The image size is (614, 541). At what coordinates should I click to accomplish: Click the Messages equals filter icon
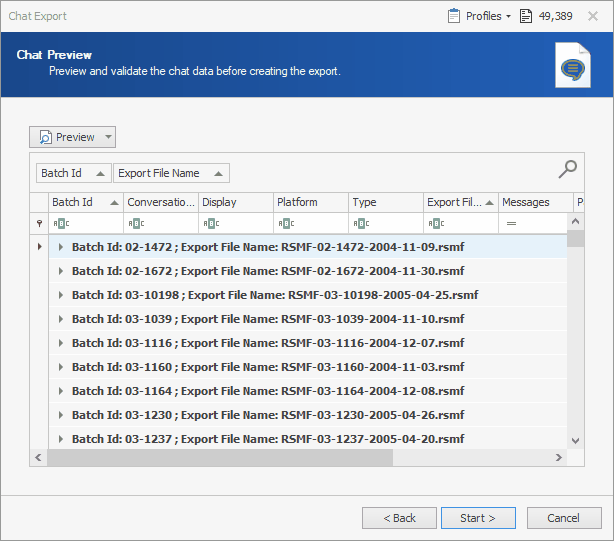tap(511, 224)
